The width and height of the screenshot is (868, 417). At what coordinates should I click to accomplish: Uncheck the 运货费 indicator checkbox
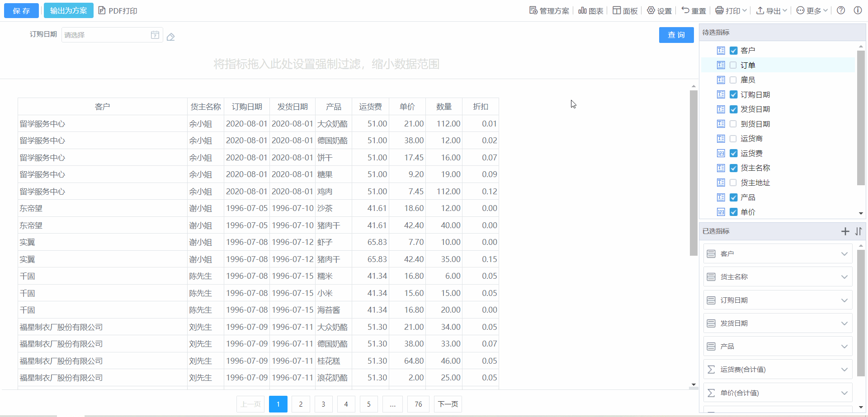click(733, 153)
